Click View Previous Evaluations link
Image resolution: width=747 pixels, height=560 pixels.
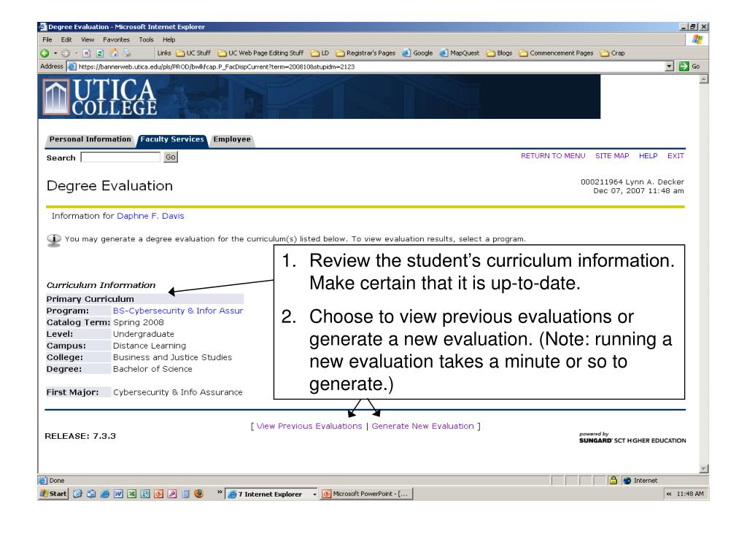click(x=309, y=426)
